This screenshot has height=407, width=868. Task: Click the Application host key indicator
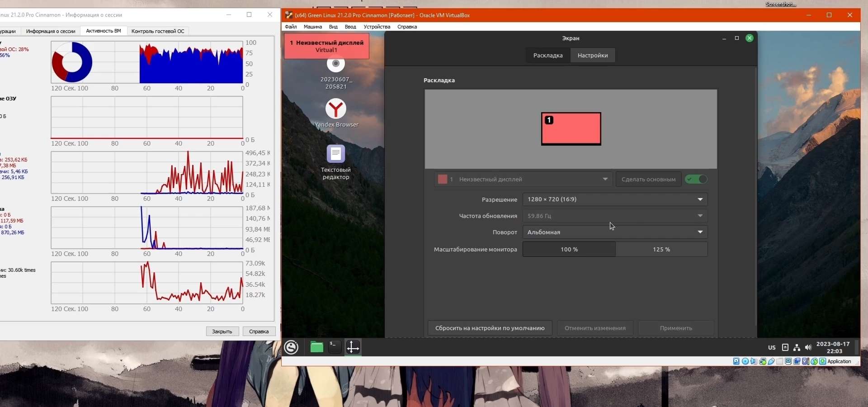point(839,361)
